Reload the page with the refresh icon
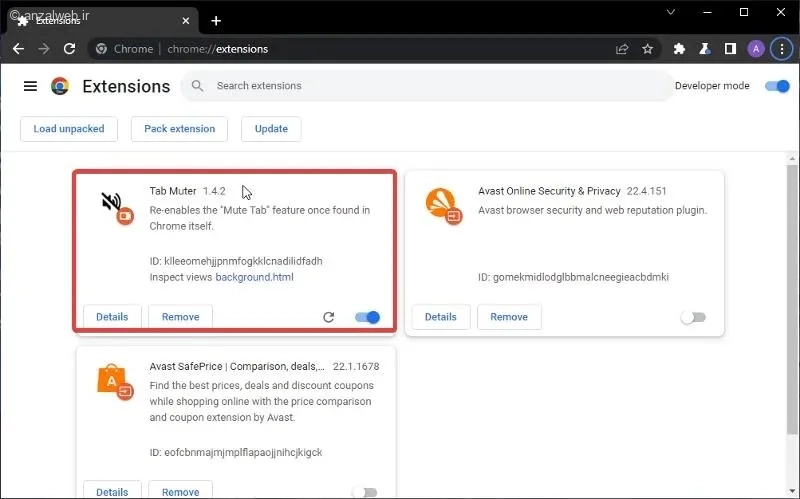This screenshot has width=800, height=499. click(69, 49)
